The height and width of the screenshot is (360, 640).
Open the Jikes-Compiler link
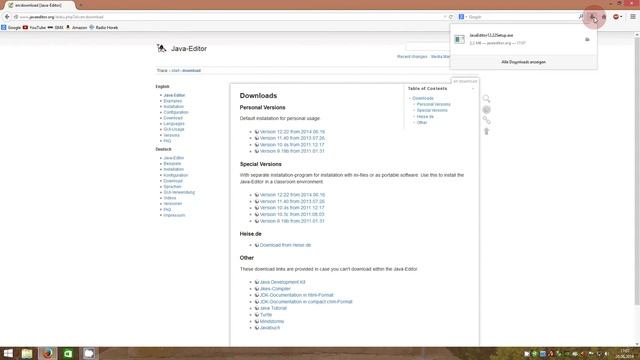tap(275, 289)
